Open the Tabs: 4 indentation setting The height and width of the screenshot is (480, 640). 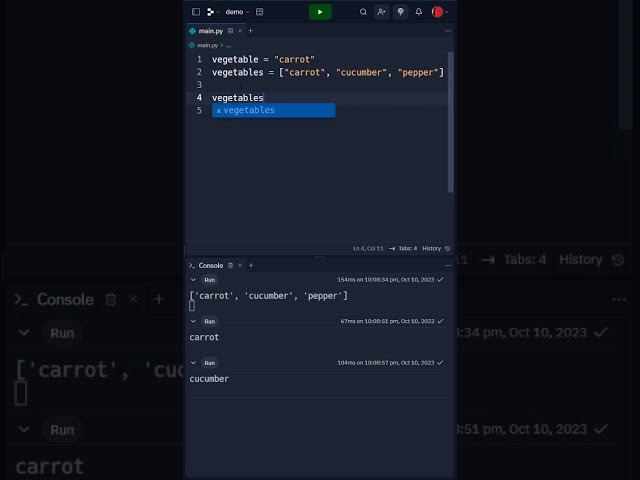click(x=403, y=249)
